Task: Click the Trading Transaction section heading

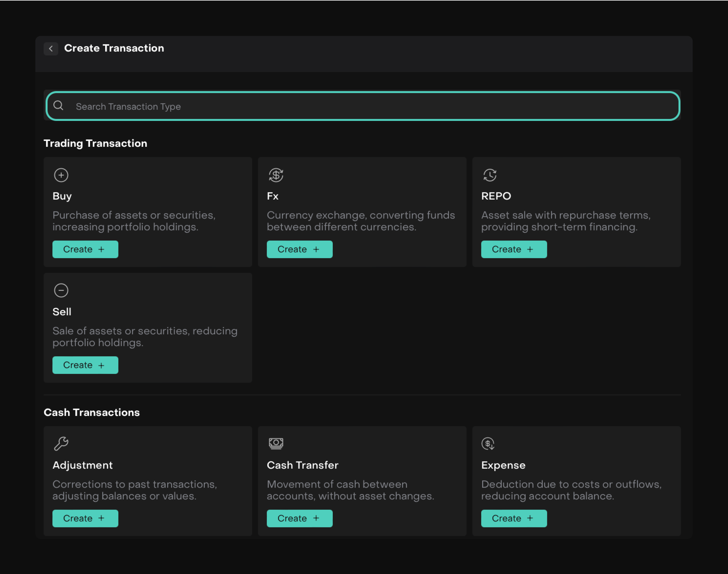Action: (95, 143)
